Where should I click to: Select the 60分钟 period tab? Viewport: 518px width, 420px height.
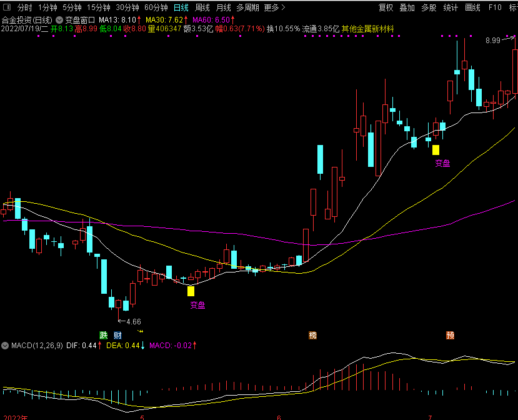tap(156, 7)
